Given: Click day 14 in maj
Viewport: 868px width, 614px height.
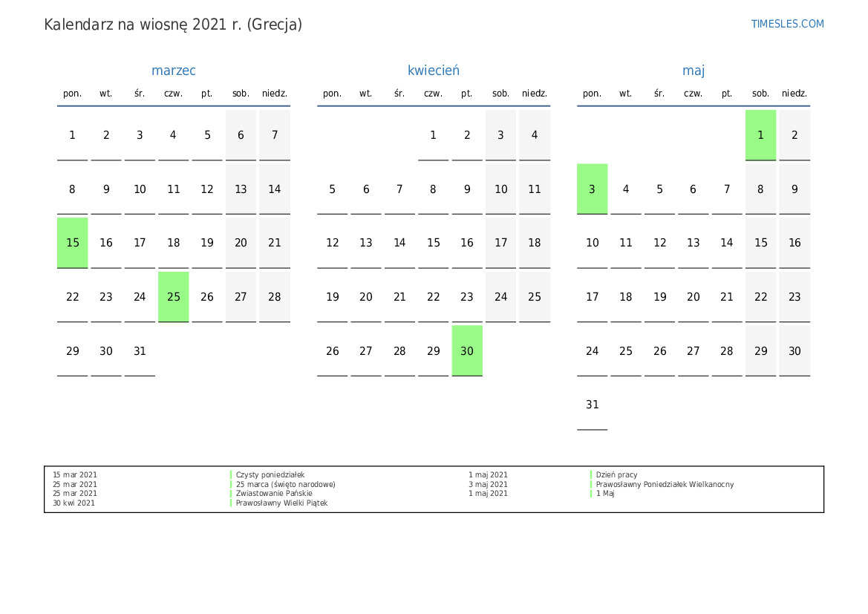Looking at the screenshot, I should pyautogui.click(x=727, y=243).
